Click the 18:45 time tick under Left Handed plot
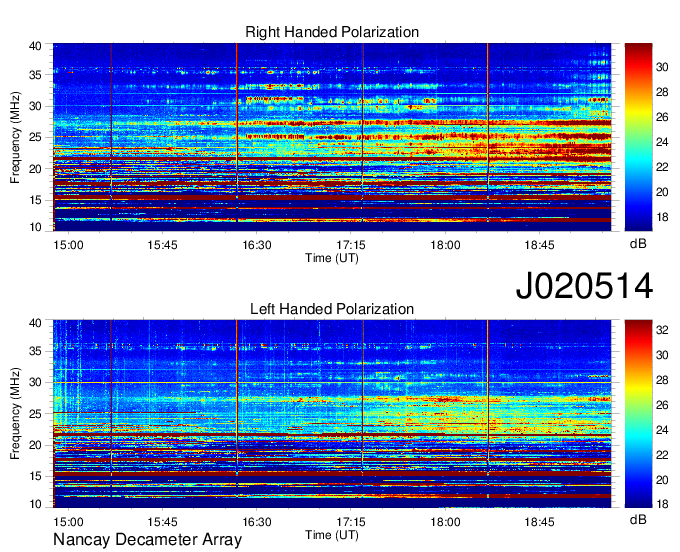The height and width of the screenshot is (552, 680). tap(539, 522)
